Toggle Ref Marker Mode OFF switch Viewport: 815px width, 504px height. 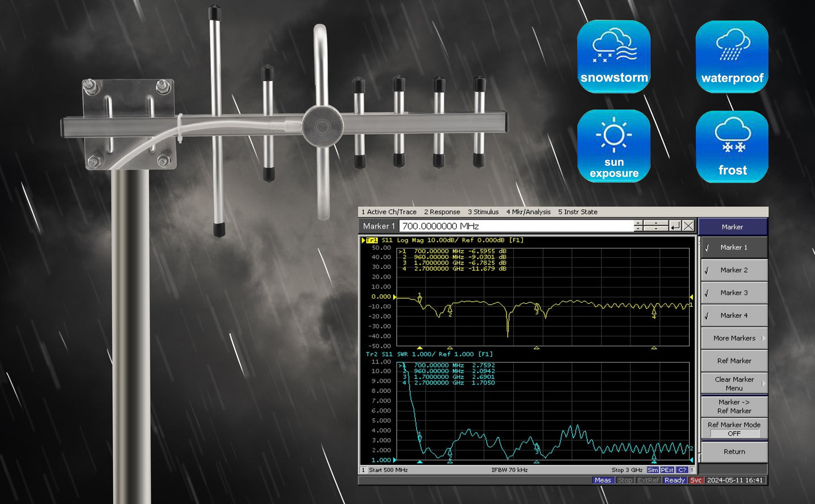(734, 434)
